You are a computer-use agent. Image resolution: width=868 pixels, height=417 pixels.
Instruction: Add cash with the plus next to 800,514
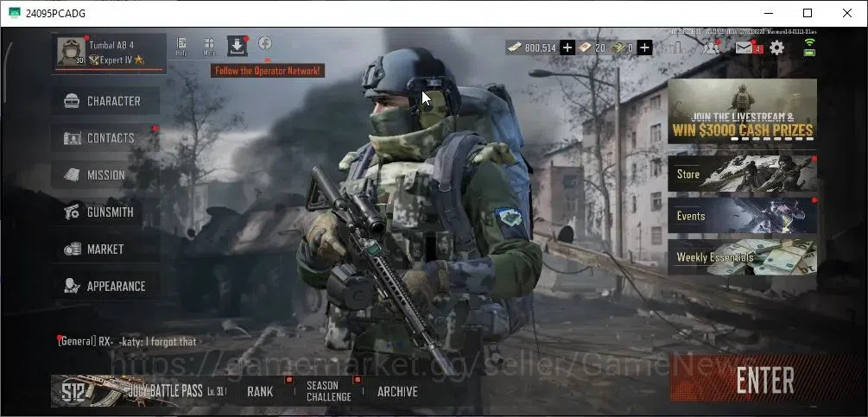click(x=567, y=48)
